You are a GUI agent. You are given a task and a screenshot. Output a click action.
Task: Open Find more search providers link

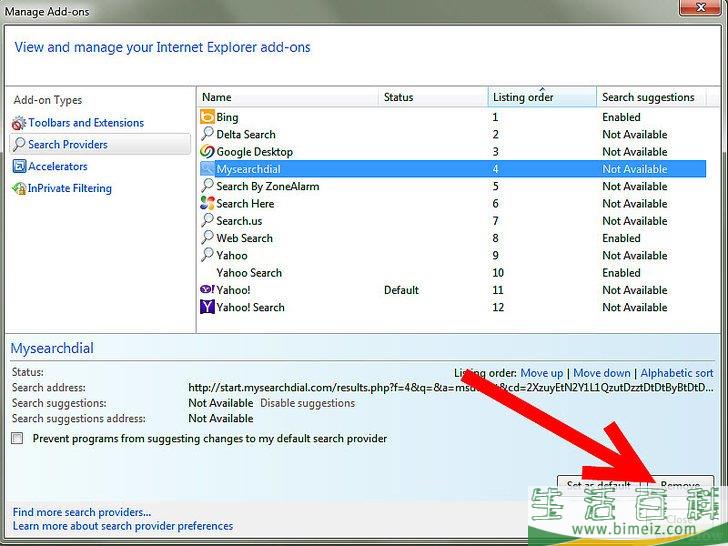(82, 512)
